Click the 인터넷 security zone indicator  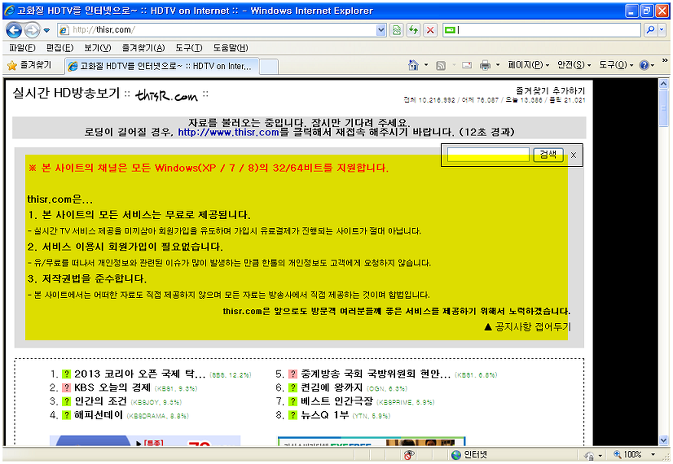[470, 455]
